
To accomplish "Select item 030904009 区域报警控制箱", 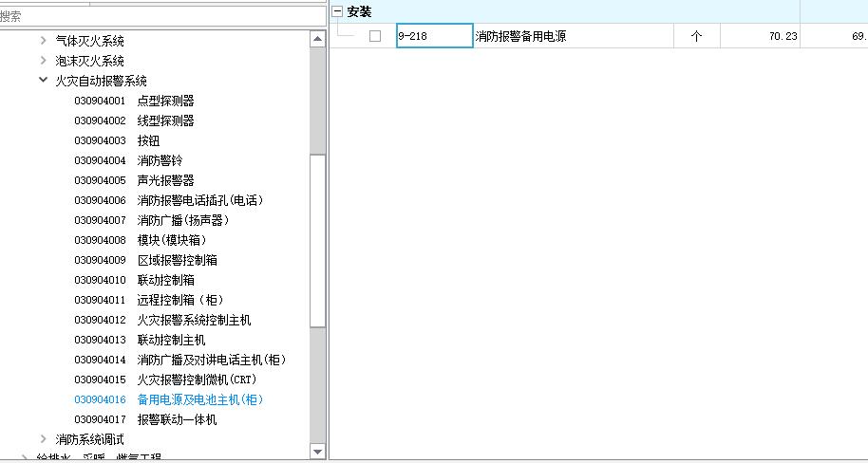I will [x=145, y=260].
